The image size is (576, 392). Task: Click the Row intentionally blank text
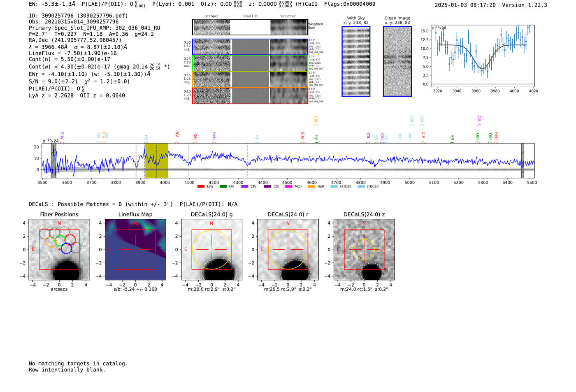(x=67, y=369)
